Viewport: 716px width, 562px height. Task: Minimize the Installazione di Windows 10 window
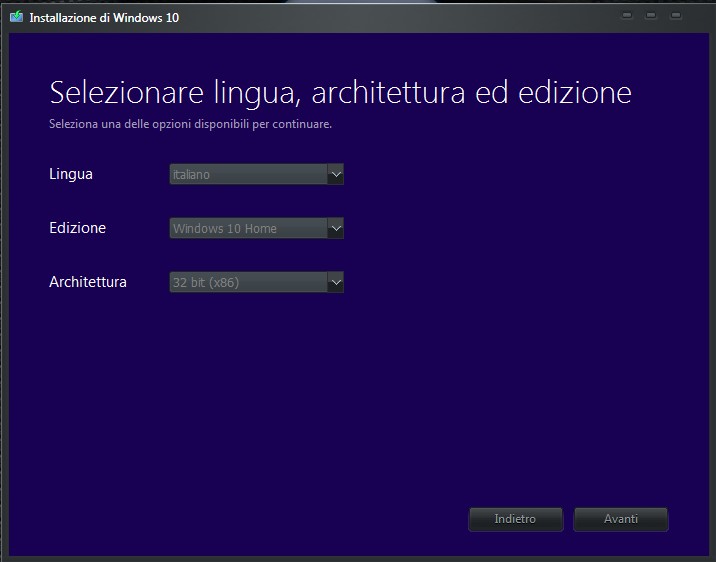pyautogui.click(x=627, y=16)
